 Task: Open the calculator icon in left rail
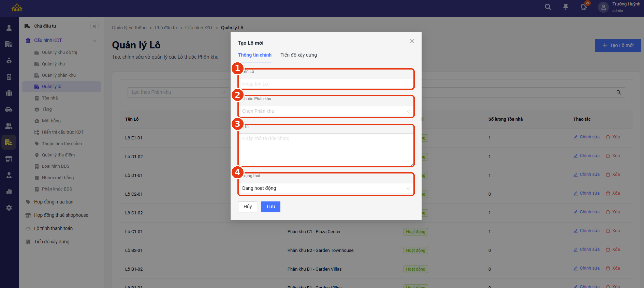[9, 77]
